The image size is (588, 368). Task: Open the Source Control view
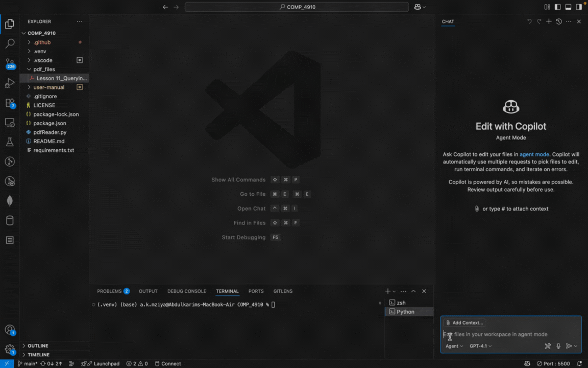(10, 63)
